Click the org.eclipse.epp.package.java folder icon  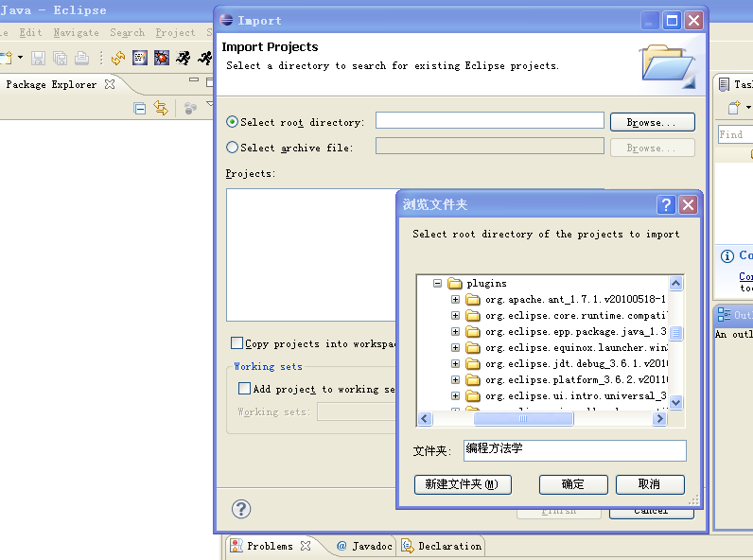473,331
